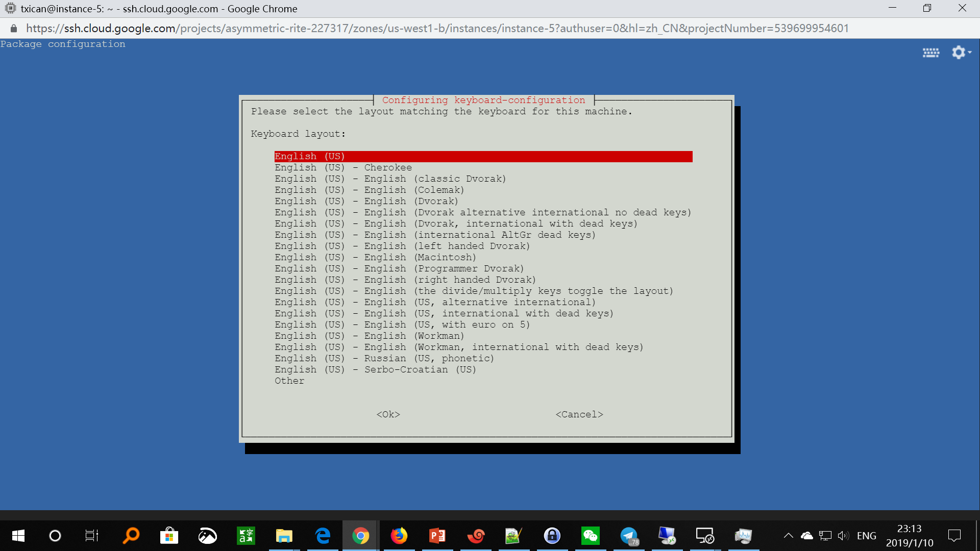The height and width of the screenshot is (551, 980).
Task: Pick the Russian (US, phonetic) layout
Action: pos(384,359)
